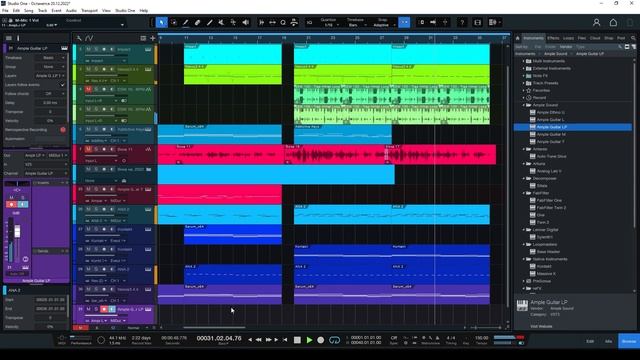This screenshot has height=360, width=640.
Task: Open the File menu
Action: pyautogui.click(x=5, y=10)
